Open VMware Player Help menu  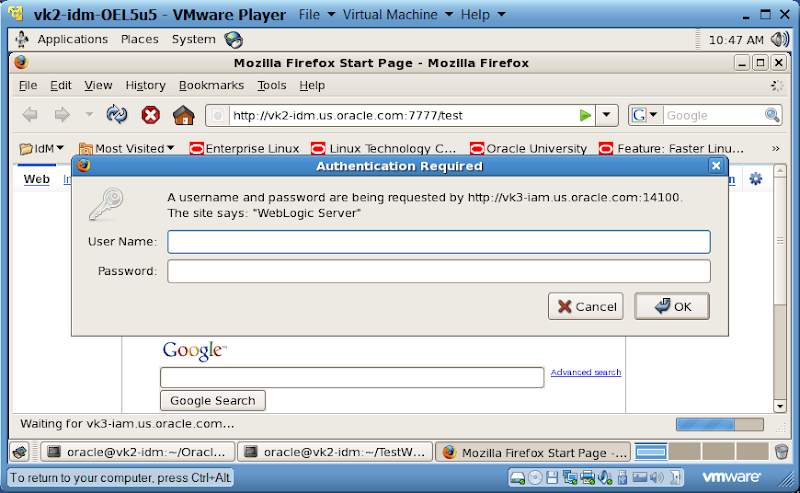[483, 14]
